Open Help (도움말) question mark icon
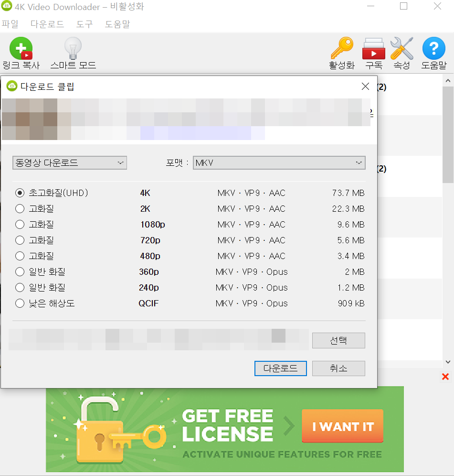454x476 pixels. (x=433, y=48)
